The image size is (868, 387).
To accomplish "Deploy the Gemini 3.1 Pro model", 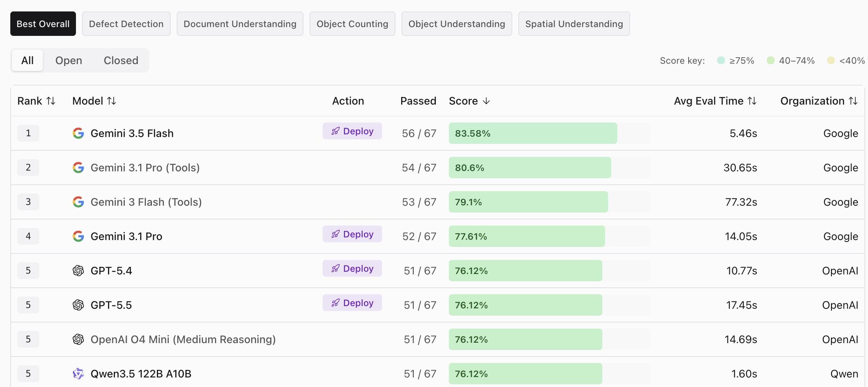I will [352, 234].
